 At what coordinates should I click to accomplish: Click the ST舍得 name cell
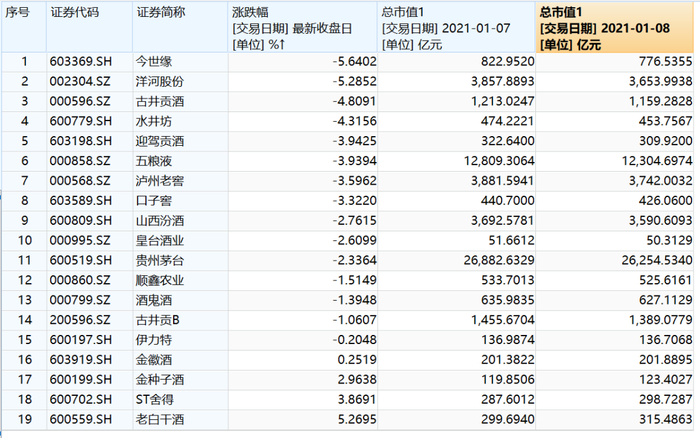180,400
